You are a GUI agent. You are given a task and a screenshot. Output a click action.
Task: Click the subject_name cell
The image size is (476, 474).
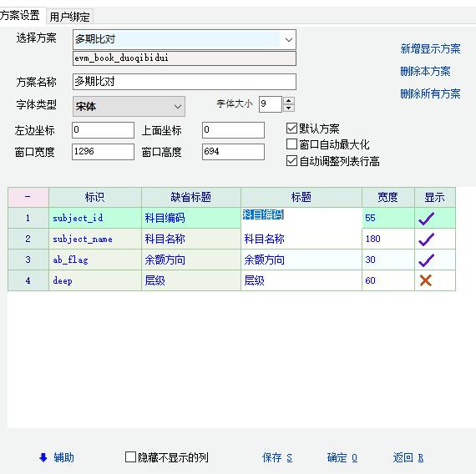click(x=95, y=239)
